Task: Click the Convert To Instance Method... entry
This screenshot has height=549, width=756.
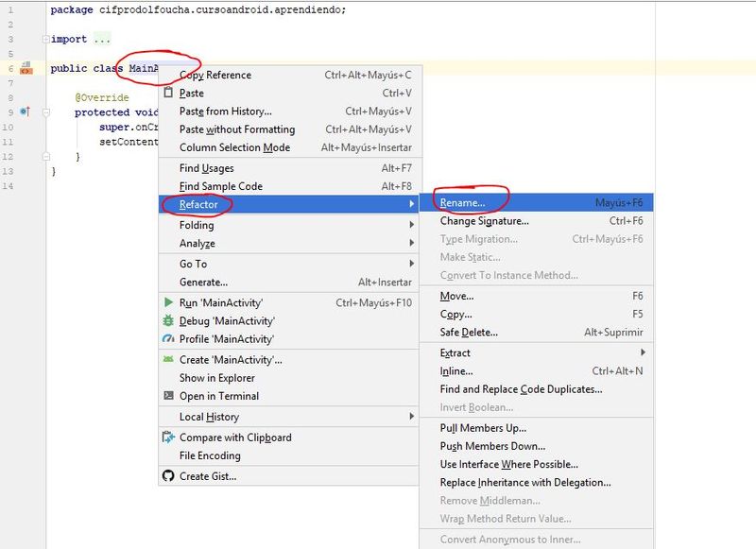Action: click(x=537, y=275)
